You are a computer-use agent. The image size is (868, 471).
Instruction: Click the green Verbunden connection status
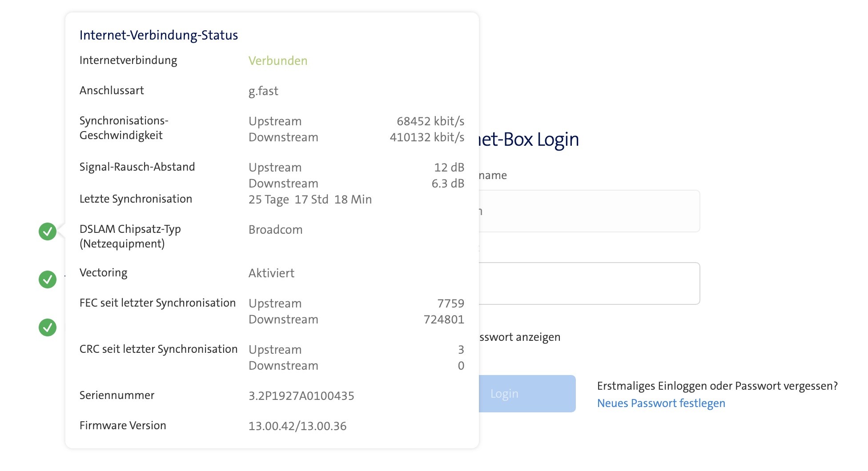pos(277,61)
